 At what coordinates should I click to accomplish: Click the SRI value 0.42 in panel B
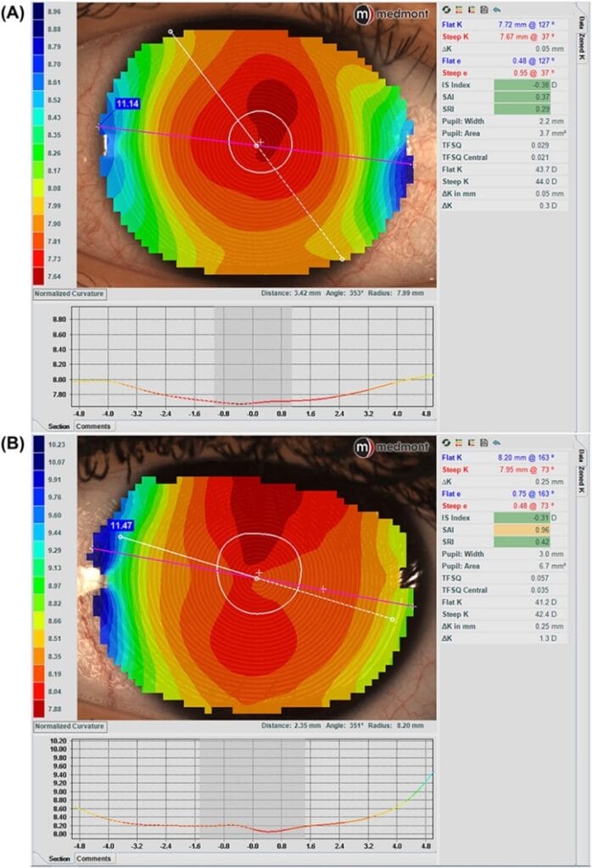tap(522, 542)
